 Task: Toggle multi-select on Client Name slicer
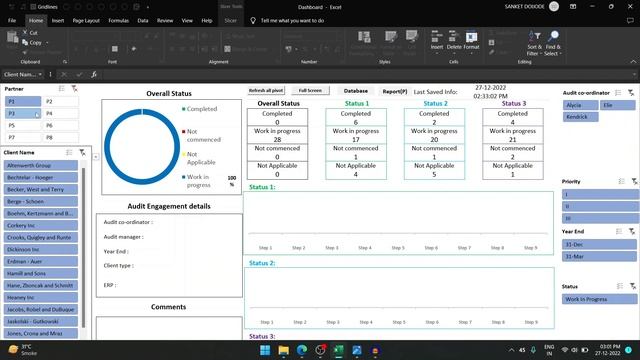pos(69,152)
